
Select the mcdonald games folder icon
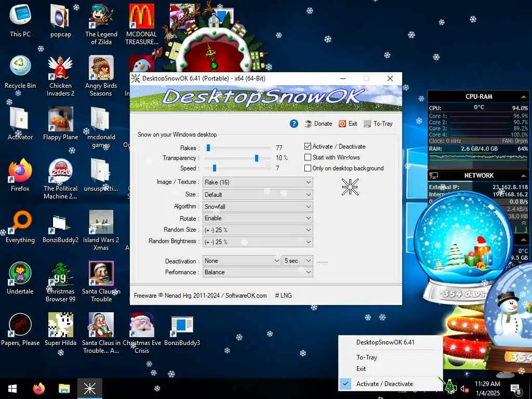coord(101,128)
